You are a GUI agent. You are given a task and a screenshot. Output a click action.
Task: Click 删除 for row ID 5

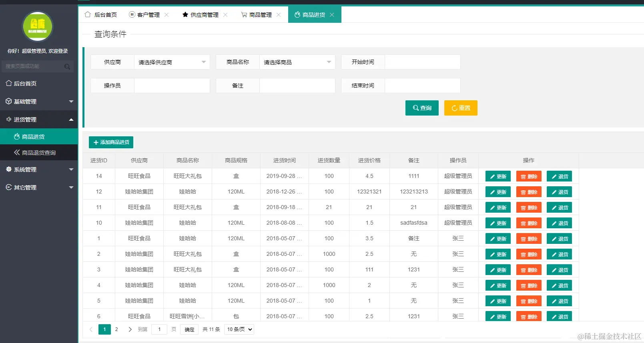click(x=529, y=301)
